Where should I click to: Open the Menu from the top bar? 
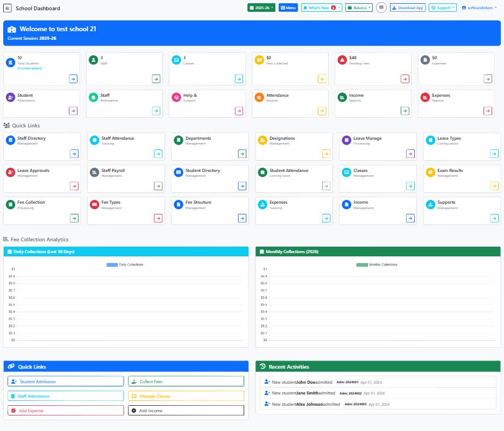click(288, 8)
